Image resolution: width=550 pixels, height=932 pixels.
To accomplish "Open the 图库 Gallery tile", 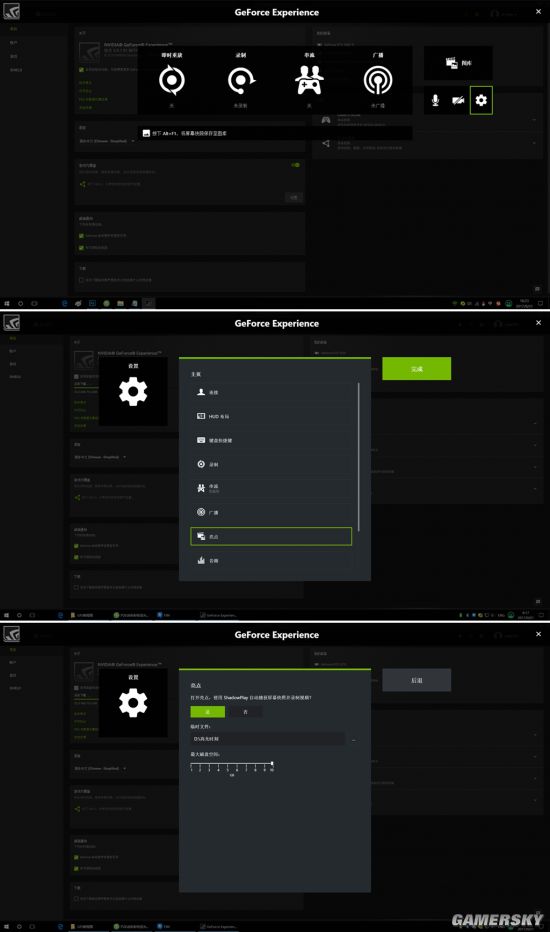I will point(458,63).
